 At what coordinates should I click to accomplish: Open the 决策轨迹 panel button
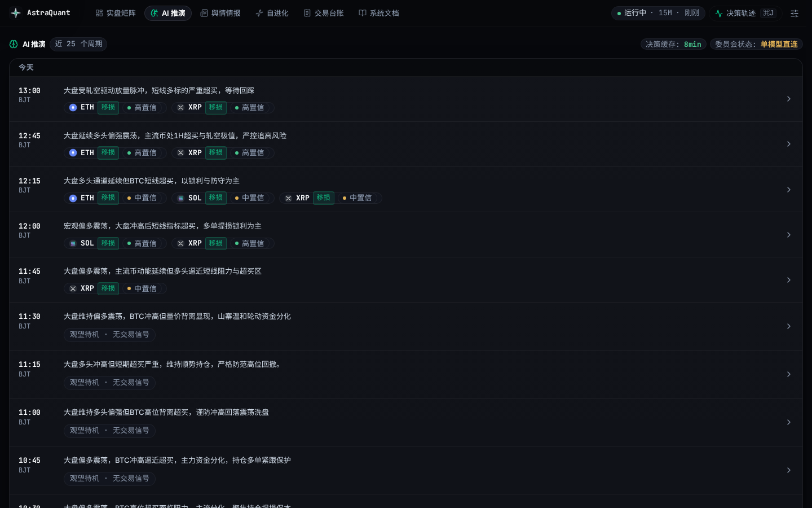(x=745, y=13)
